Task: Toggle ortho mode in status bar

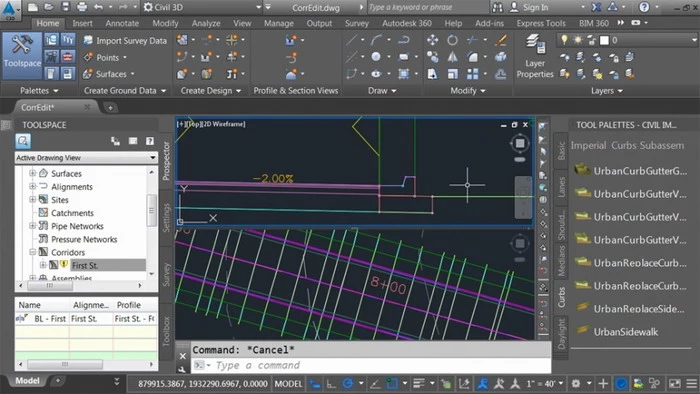Action: click(x=331, y=384)
